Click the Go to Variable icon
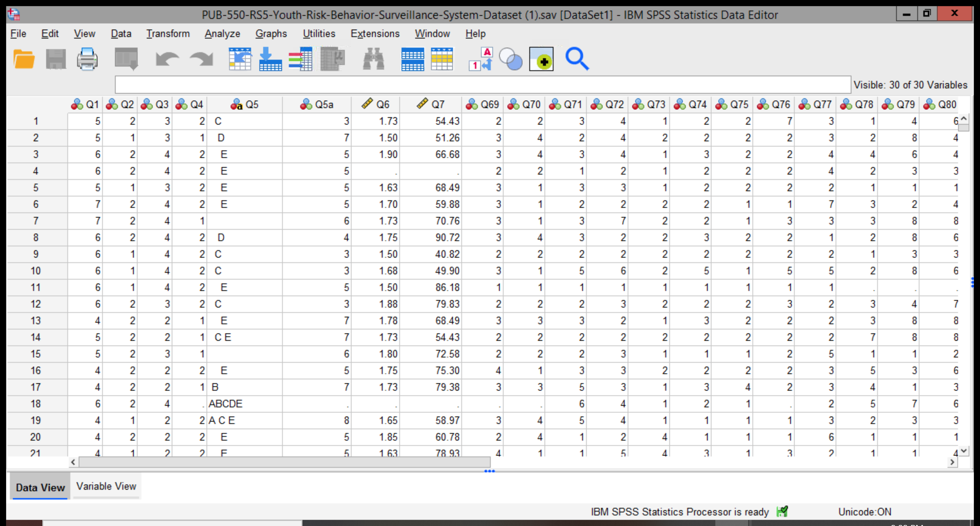Viewport: 980px width, 526px height. click(270, 59)
